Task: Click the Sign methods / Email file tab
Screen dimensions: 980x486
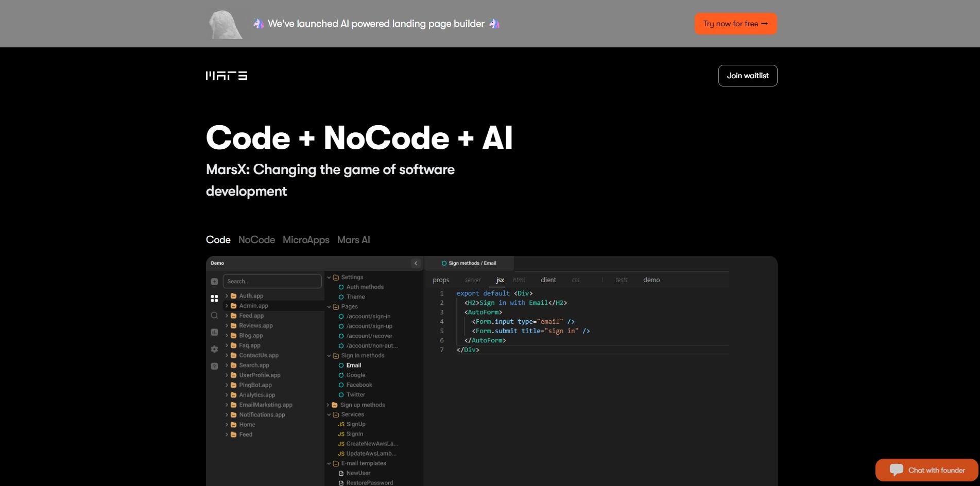Action: (x=469, y=263)
